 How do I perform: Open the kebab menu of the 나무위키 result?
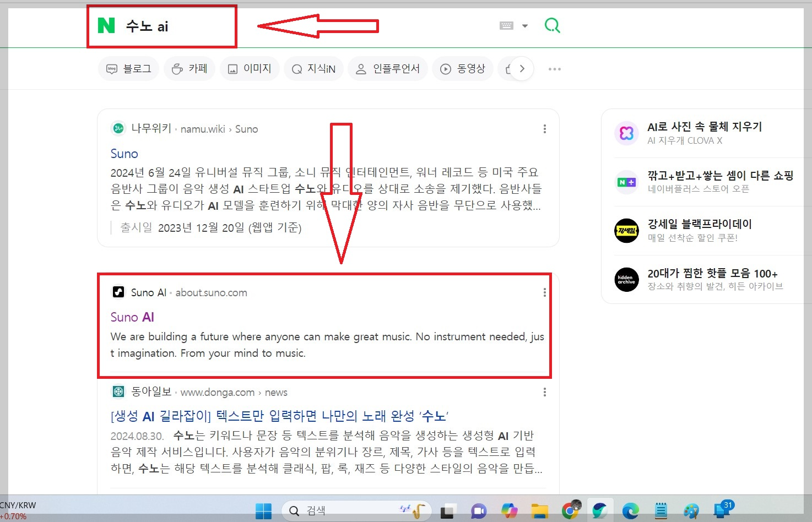coord(545,129)
